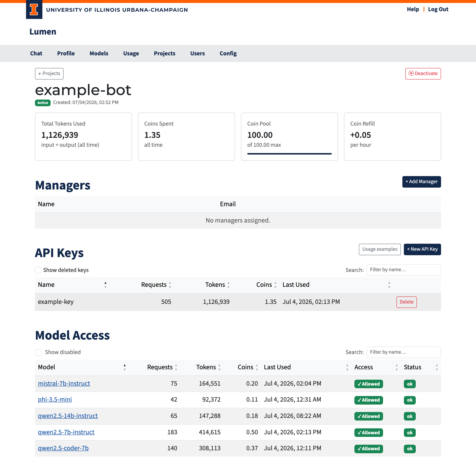Screen dimensions: 476x464
Task: Open the qwen2.5-coder-7b model link
Action: pos(63,448)
